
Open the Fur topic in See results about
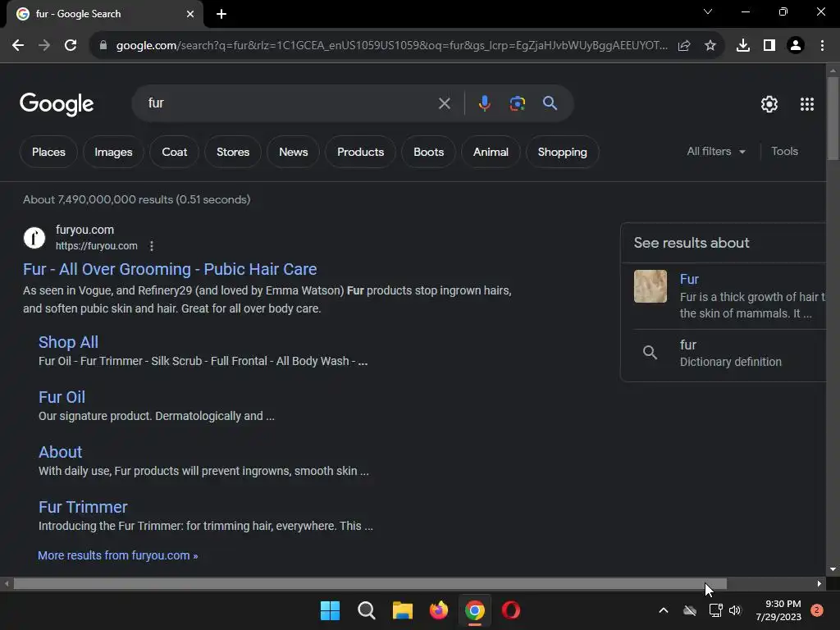[689, 279]
